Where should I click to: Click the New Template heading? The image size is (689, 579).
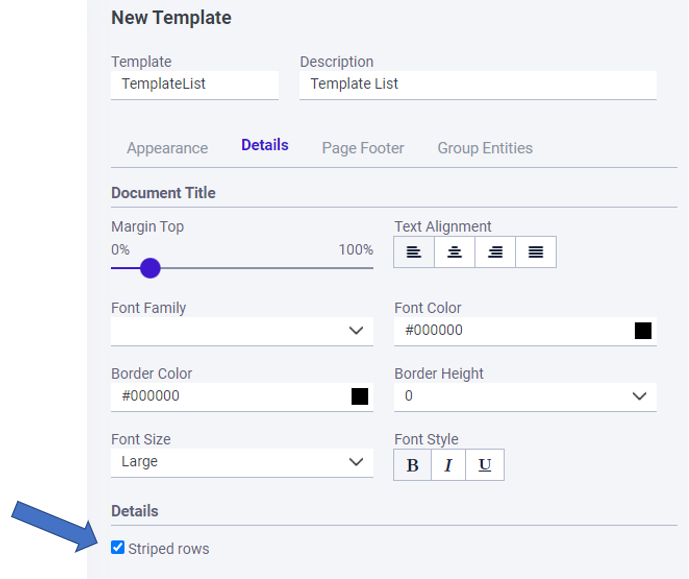[x=171, y=18]
